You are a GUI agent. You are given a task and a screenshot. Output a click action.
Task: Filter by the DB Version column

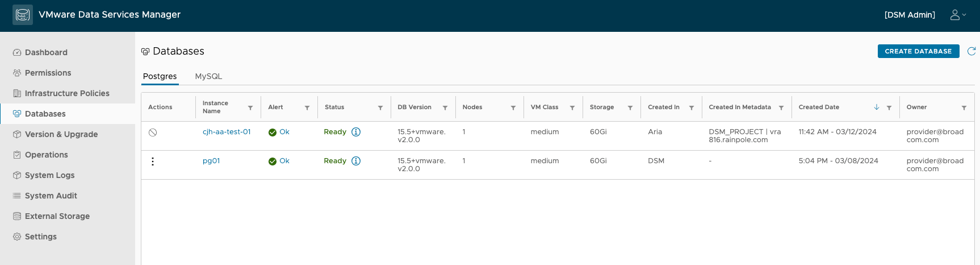point(445,107)
